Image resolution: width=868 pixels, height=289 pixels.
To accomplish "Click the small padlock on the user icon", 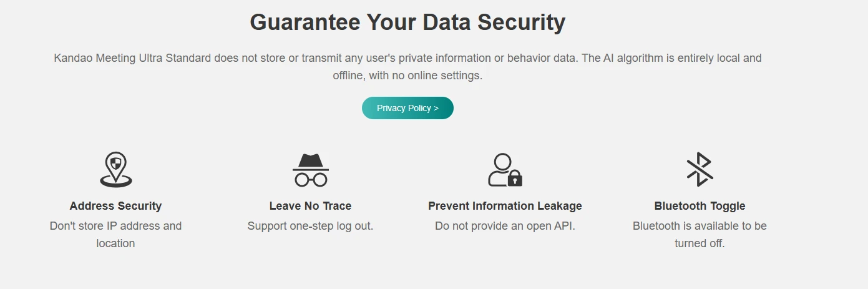I will coord(515,180).
